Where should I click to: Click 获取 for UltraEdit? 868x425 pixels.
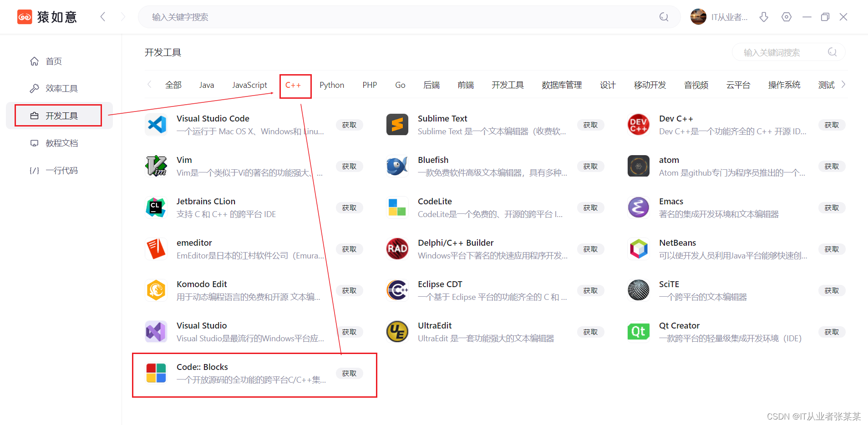pyautogui.click(x=590, y=332)
